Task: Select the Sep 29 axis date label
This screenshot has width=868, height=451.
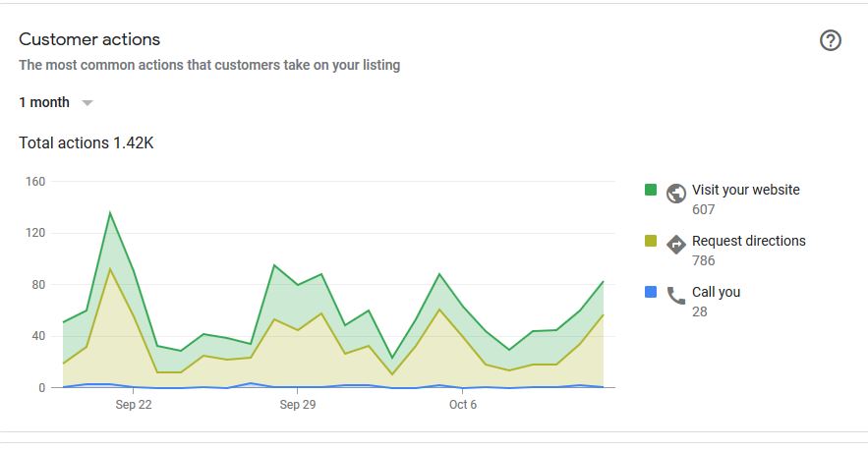Action: tap(297, 404)
